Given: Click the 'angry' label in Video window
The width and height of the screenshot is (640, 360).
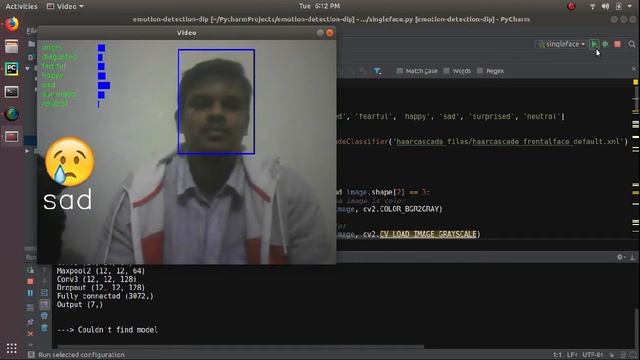Looking at the screenshot, I should pyautogui.click(x=52, y=47).
